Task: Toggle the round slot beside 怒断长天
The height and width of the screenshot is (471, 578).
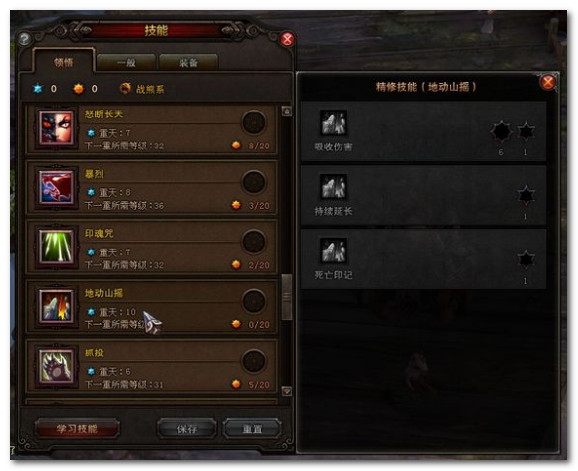Action: tap(254, 122)
